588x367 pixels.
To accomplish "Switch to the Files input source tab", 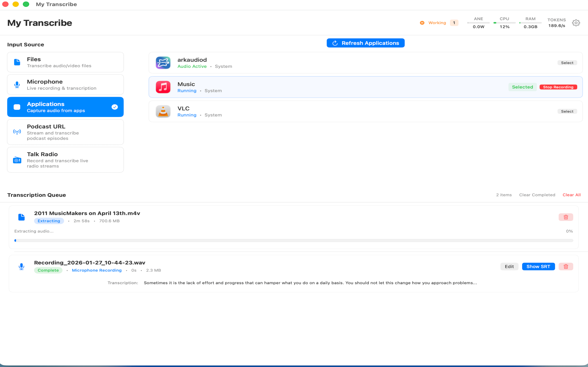I will 65,62.
